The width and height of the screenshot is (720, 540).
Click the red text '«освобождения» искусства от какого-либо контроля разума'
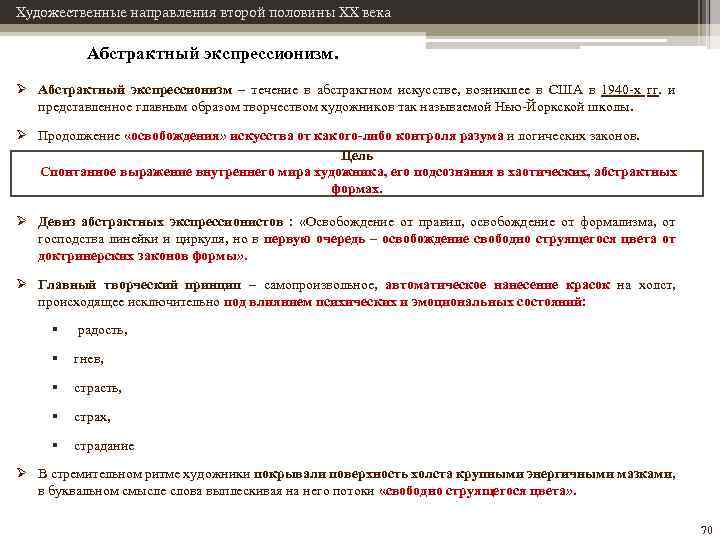pyautogui.click(x=314, y=136)
